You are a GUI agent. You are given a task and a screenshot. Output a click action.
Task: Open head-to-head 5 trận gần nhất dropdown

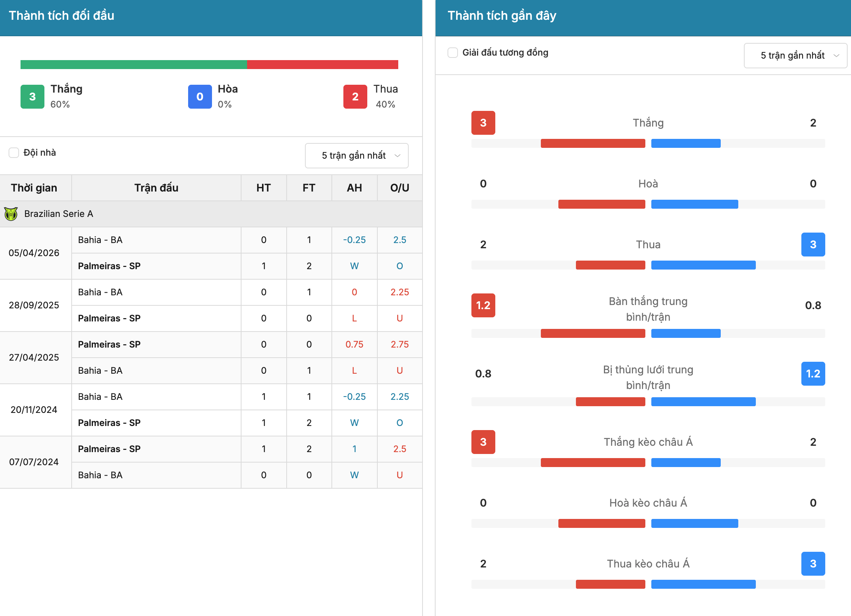click(356, 155)
